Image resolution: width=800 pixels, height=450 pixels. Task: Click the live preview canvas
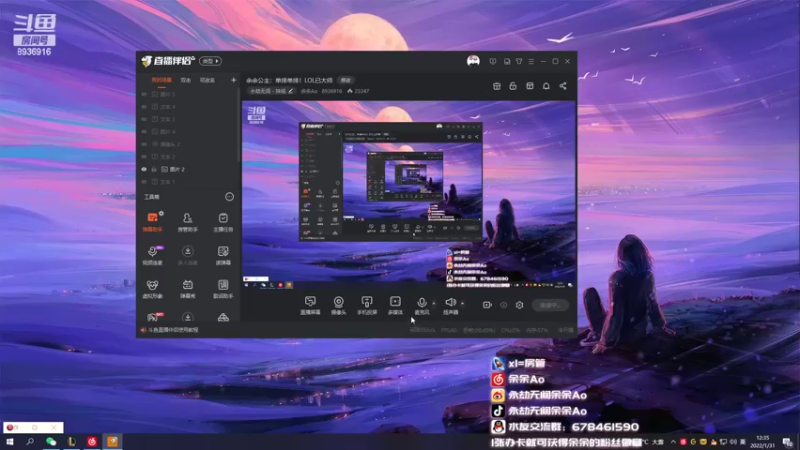(x=409, y=195)
